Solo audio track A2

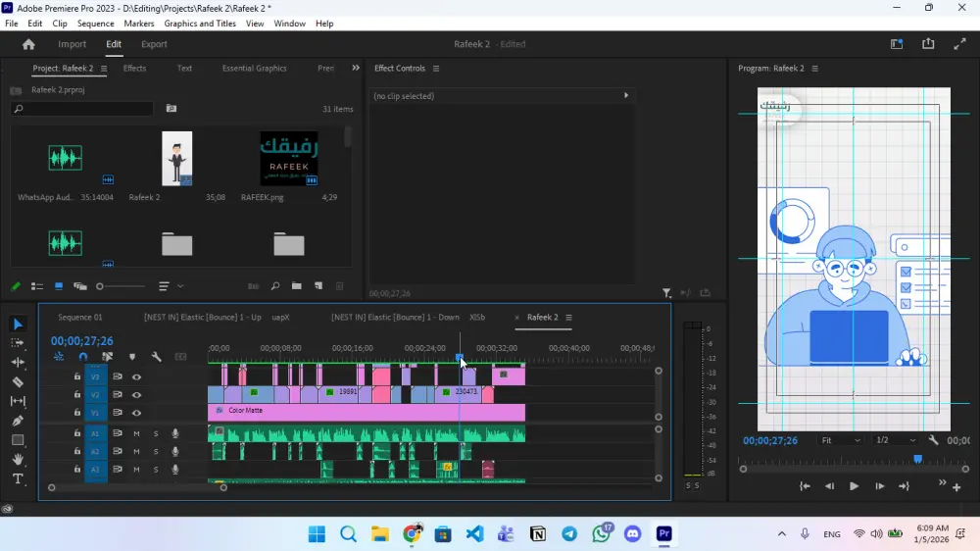click(156, 451)
